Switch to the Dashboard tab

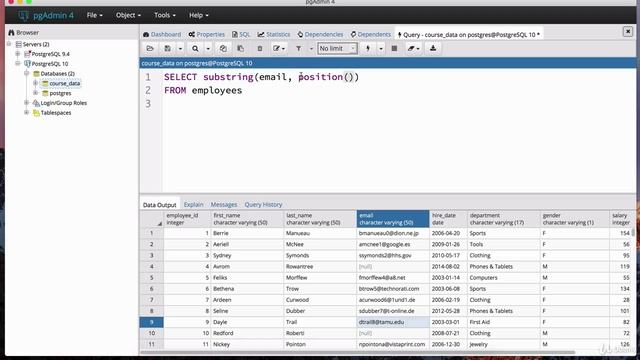[x=162, y=34]
